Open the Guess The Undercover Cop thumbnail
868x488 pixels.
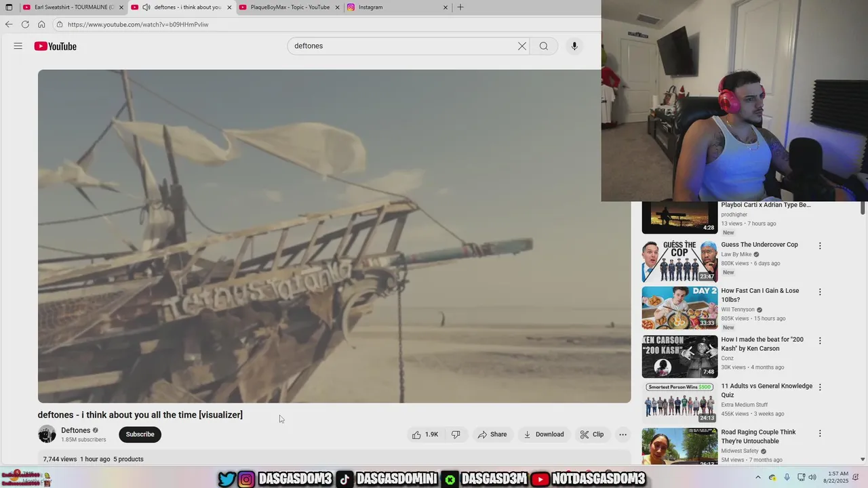(x=679, y=261)
